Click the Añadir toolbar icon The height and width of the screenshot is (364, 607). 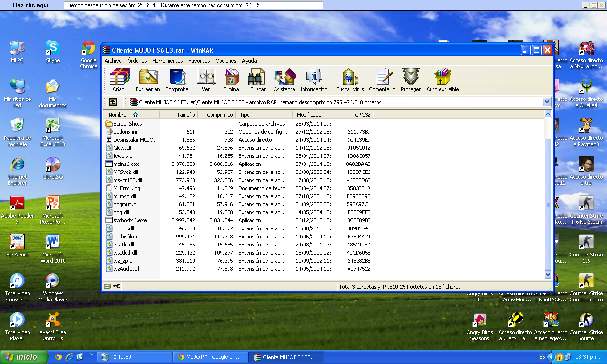point(120,80)
